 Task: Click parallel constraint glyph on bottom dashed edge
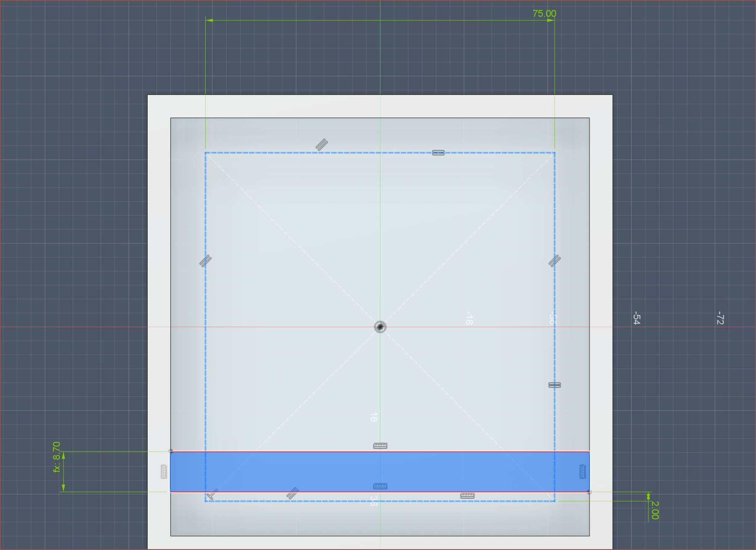pyautogui.click(x=292, y=493)
